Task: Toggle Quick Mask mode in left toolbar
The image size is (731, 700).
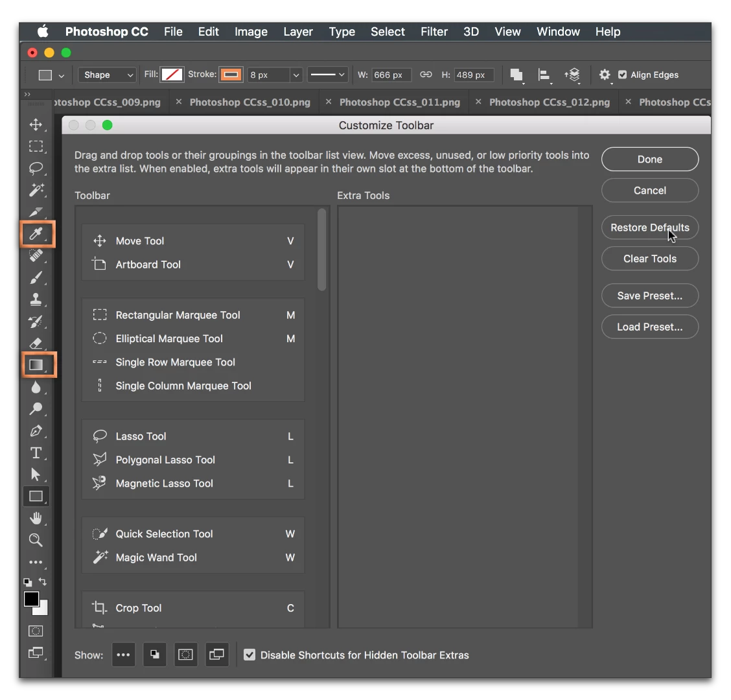Action: click(x=36, y=631)
